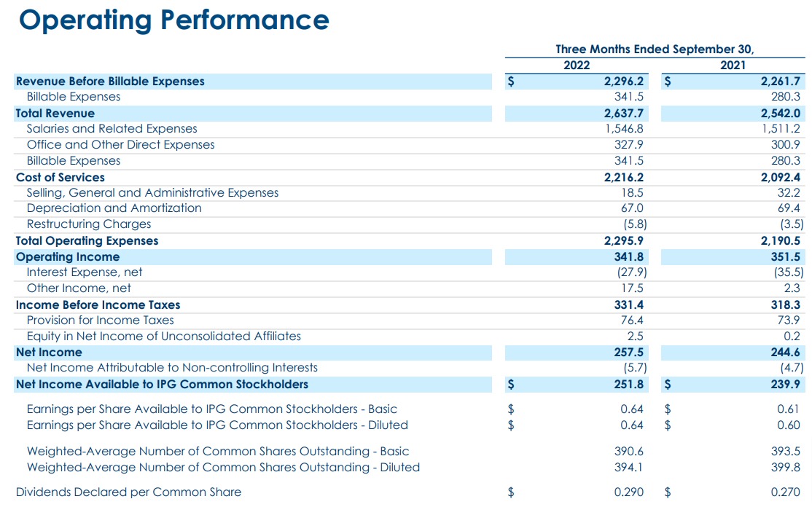Select the Cost of Services row label
The image size is (812, 515).
click(x=60, y=178)
